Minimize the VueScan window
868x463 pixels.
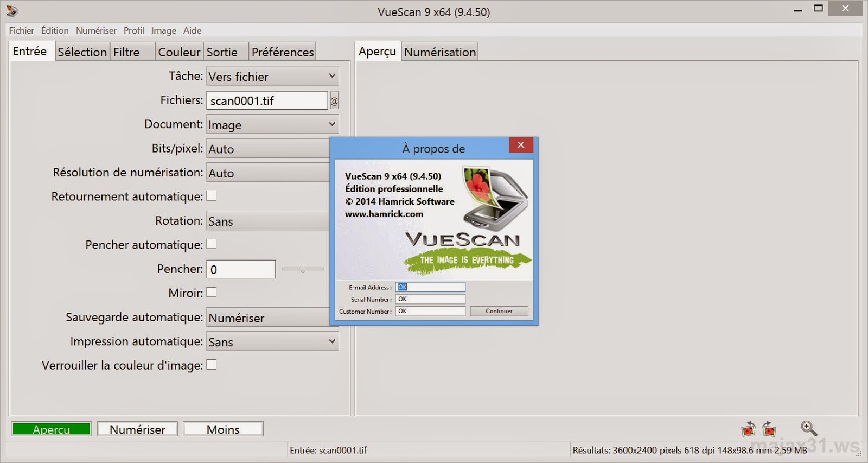798,9
